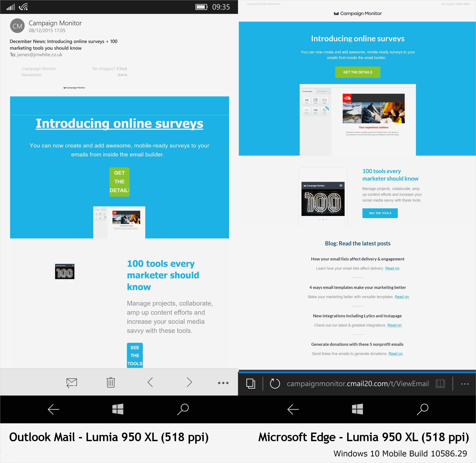This screenshot has height=463, width=476.
Task: Click the CM sender avatar
Action: [17, 26]
